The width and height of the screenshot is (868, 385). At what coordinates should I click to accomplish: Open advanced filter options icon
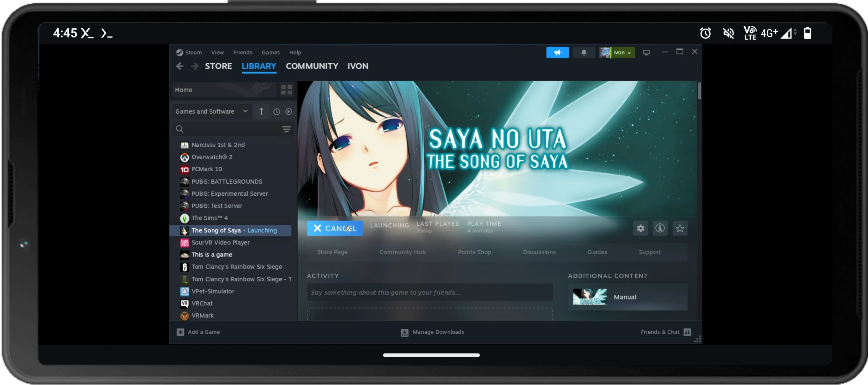click(286, 129)
